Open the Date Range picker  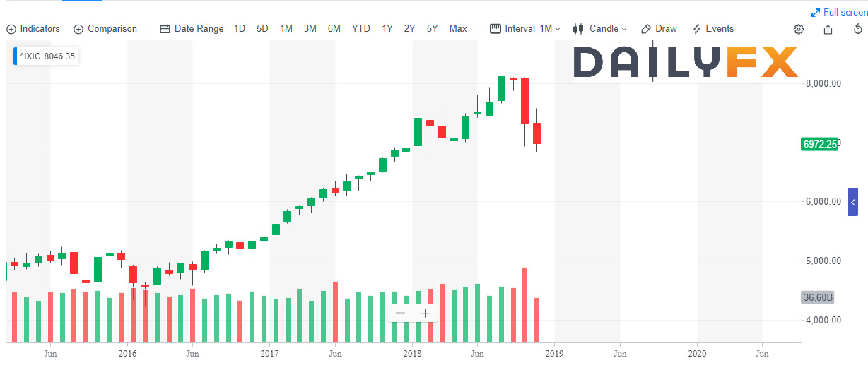tap(192, 29)
